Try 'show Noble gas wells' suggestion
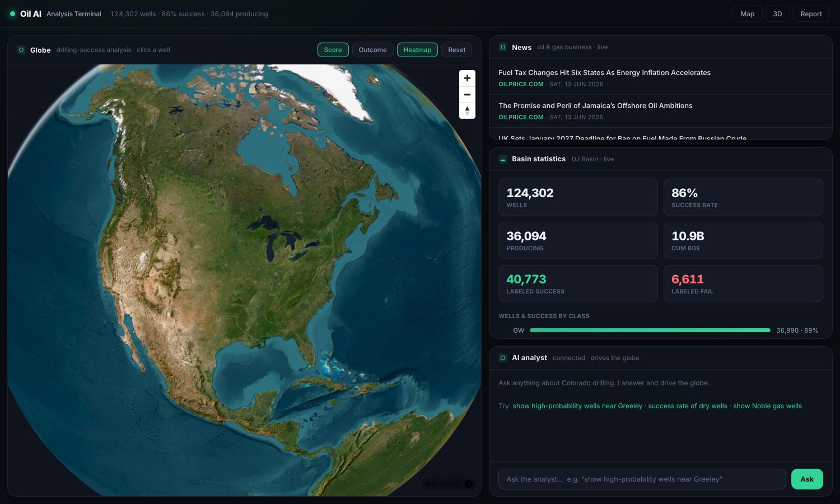840x504 pixels. pyautogui.click(x=767, y=406)
